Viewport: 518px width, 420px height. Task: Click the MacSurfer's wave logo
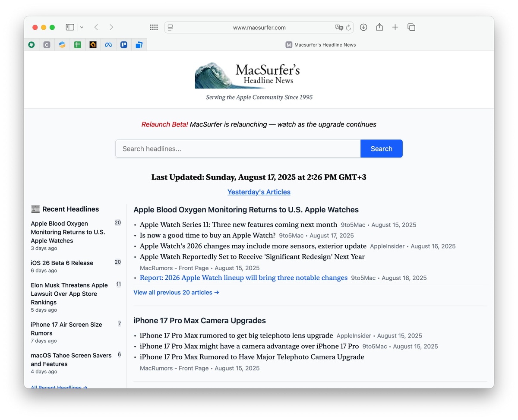click(247, 76)
